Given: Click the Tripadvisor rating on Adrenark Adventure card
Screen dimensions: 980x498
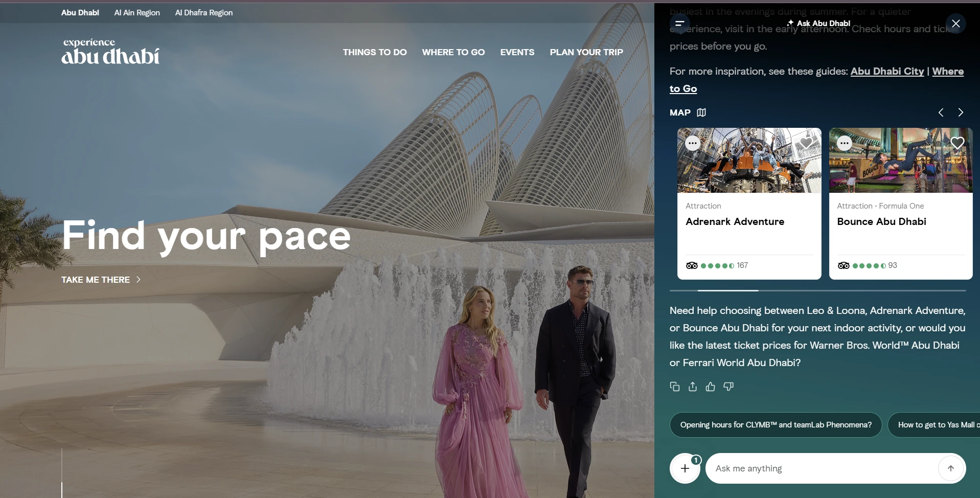Looking at the screenshot, I should (x=717, y=265).
